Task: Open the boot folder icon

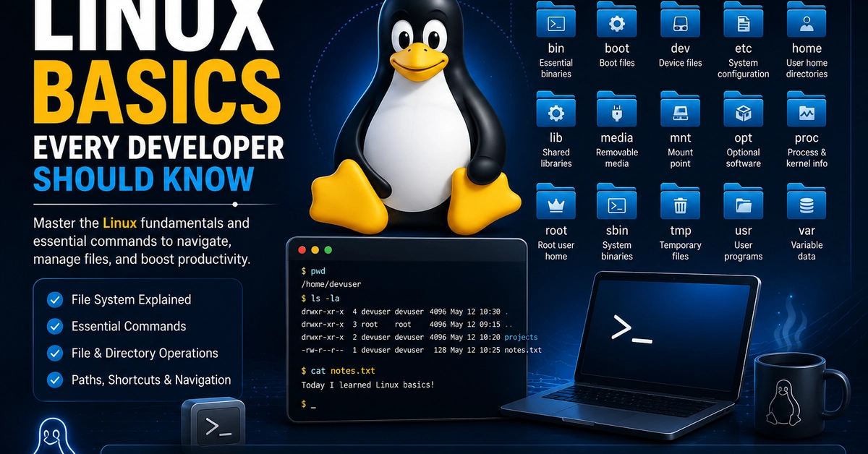Action: coord(617,20)
